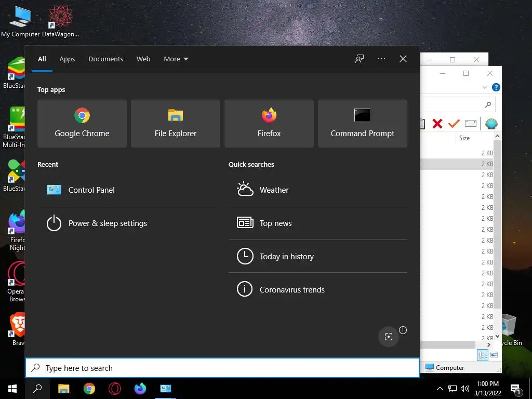This screenshot has height=399, width=532.
Task: Open Google Chrome from the taskbar
Action: (89, 389)
